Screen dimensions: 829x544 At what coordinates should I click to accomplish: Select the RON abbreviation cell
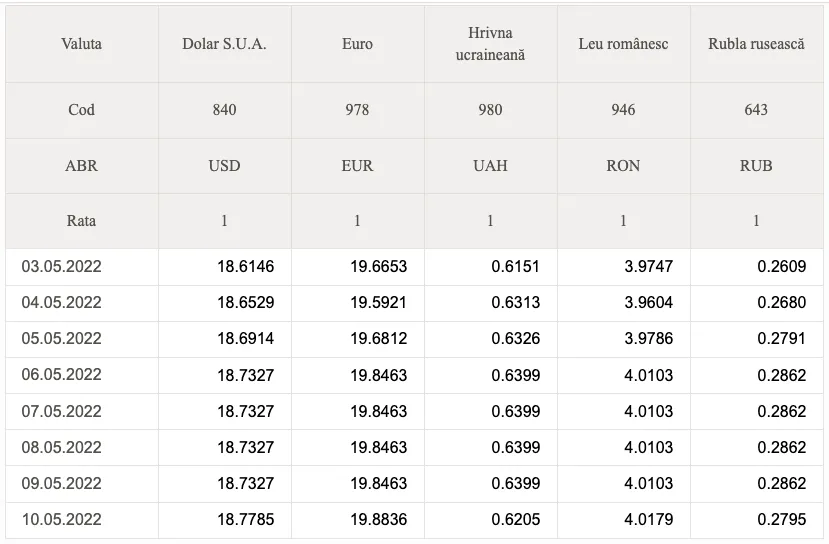pyautogui.click(x=623, y=166)
